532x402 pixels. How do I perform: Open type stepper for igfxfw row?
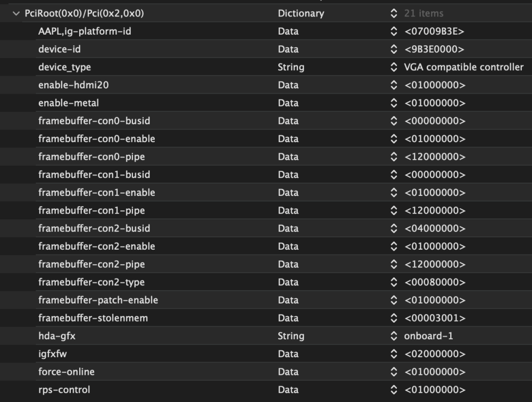pos(394,354)
